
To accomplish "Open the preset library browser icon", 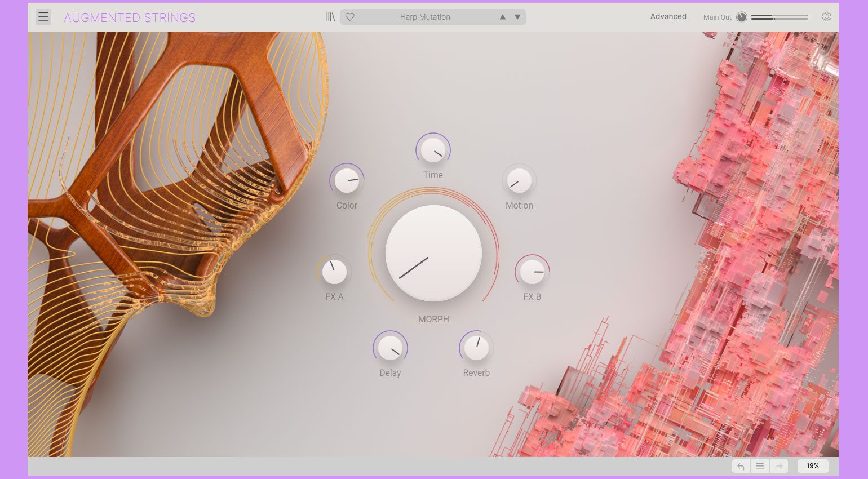I will coord(331,17).
